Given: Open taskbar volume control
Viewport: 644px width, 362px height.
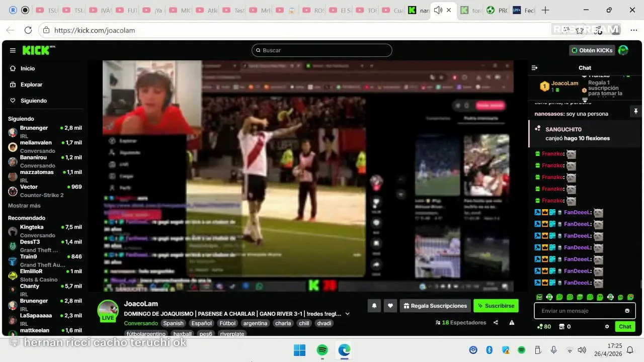Looking at the screenshot, I should coord(582,350).
